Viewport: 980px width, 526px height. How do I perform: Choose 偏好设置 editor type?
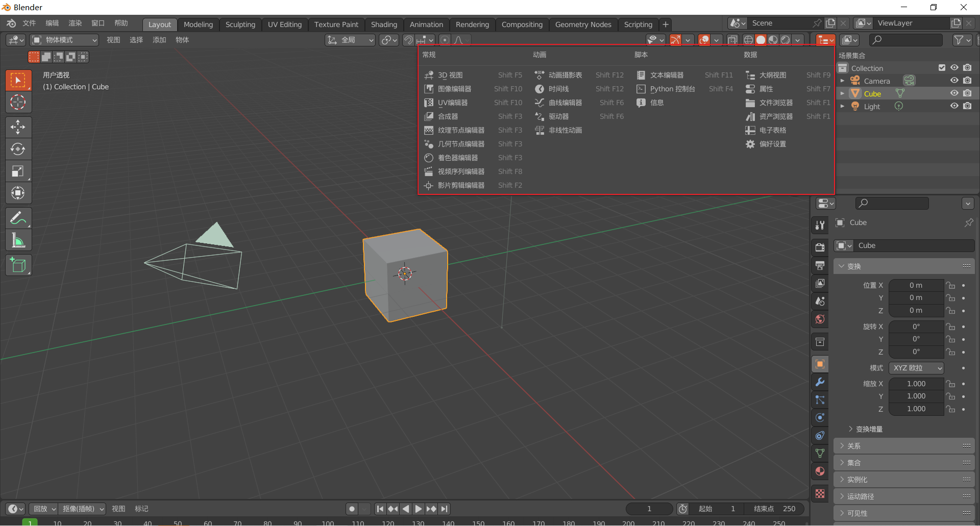tap(788, 144)
